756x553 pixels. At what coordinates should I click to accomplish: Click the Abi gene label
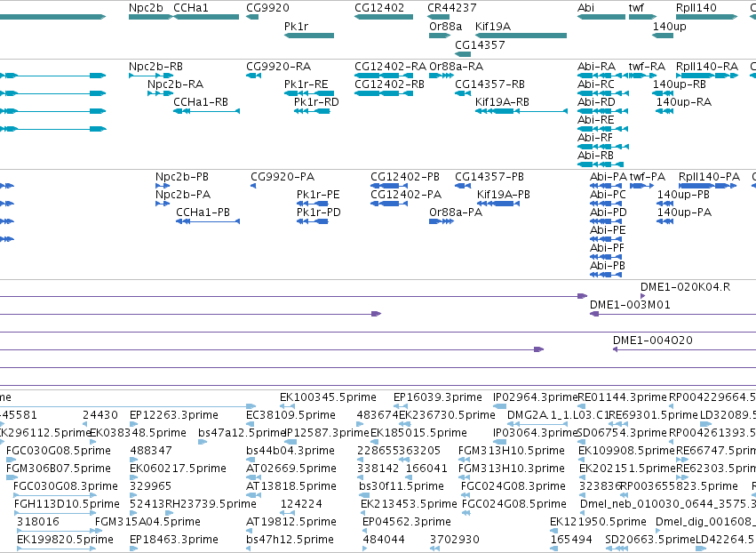pos(585,8)
